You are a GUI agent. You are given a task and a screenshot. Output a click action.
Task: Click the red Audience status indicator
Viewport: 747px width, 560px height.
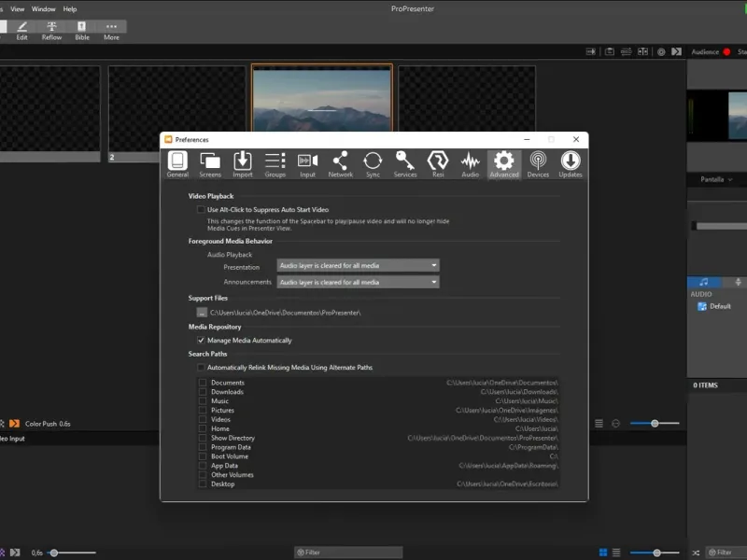[726, 52]
